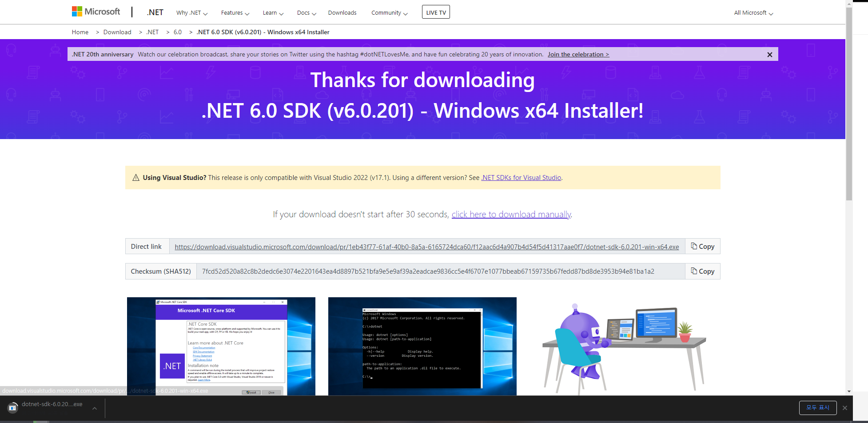Copy the SHA512 checksum
The height and width of the screenshot is (423, 868).
click(x=702, y=271)
